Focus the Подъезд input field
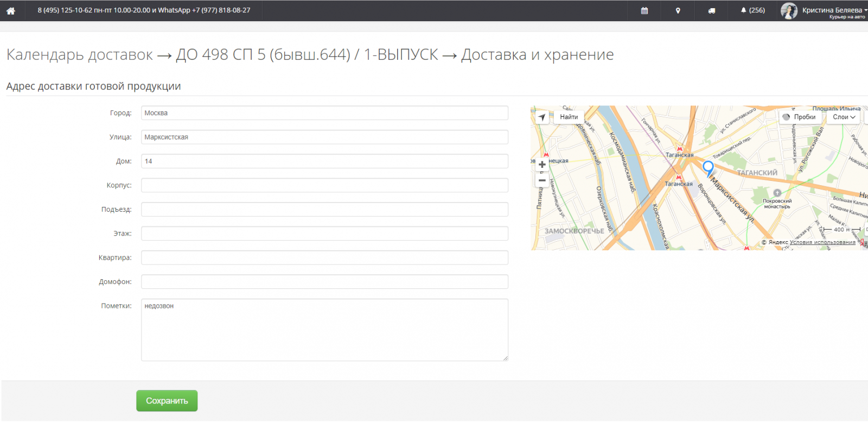Viewport: 868px width, 422px height. tap(324, 209)
